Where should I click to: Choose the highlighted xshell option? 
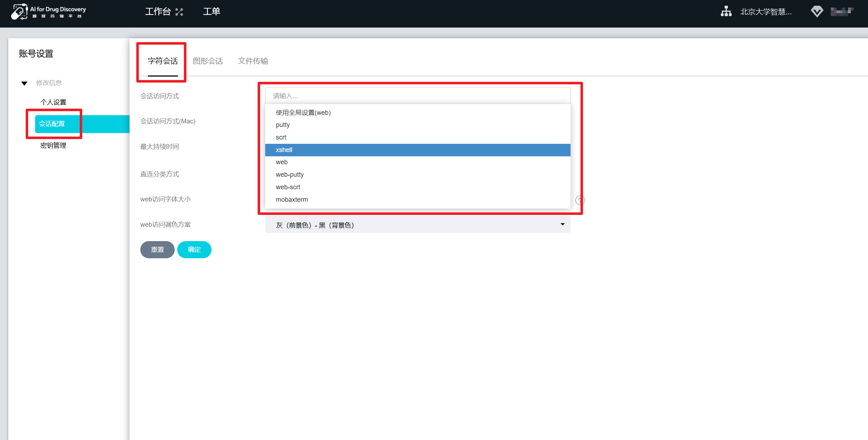(x=418, y=150)
